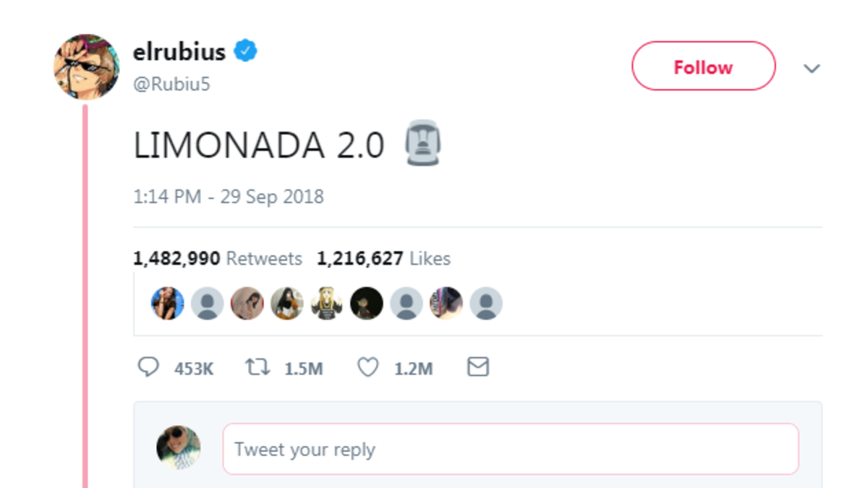868x488 pixels.
Task: Toggle Follow for @Rubiu5
Action: point(703,66)
